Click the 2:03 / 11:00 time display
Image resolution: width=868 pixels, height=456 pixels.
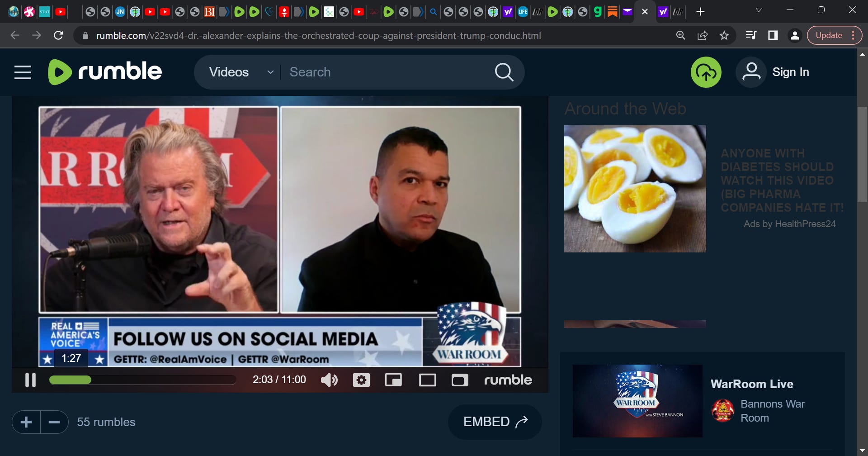[x=279, y=380]
